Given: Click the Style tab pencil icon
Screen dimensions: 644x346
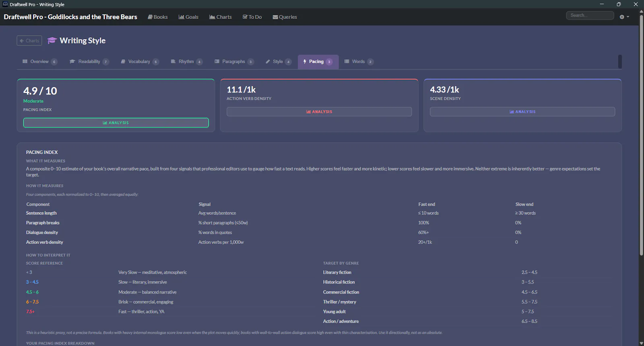Looking at the screenshot, I should [268, 62].
